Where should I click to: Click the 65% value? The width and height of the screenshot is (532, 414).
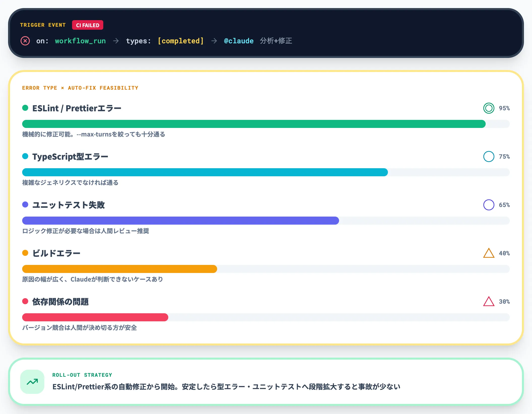[504, 205]
